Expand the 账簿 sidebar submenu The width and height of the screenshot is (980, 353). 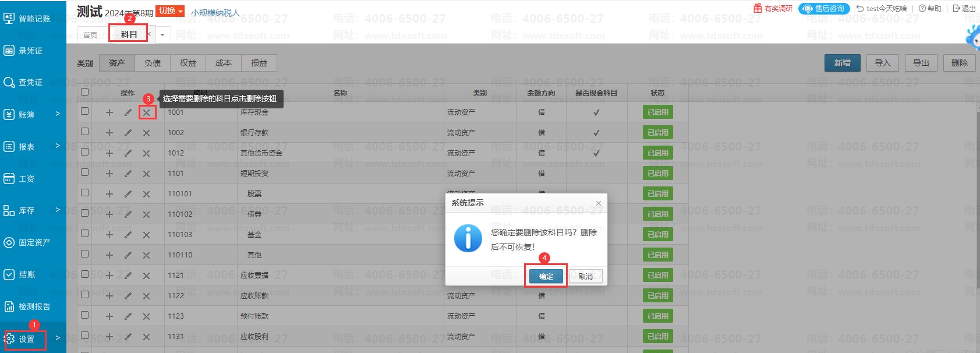tap(58, 114)
